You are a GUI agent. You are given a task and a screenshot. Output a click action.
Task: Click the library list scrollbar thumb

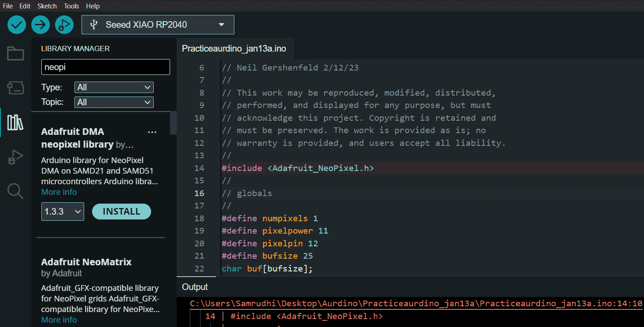[x=173, y=123]
